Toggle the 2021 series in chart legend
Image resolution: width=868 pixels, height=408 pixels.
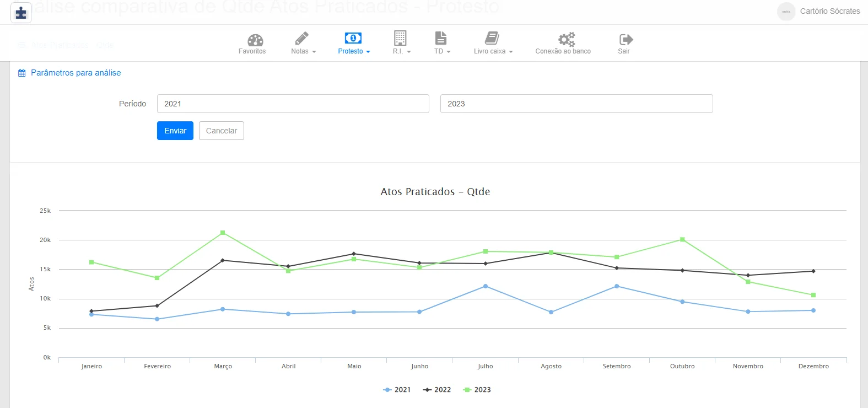point(397,390)
